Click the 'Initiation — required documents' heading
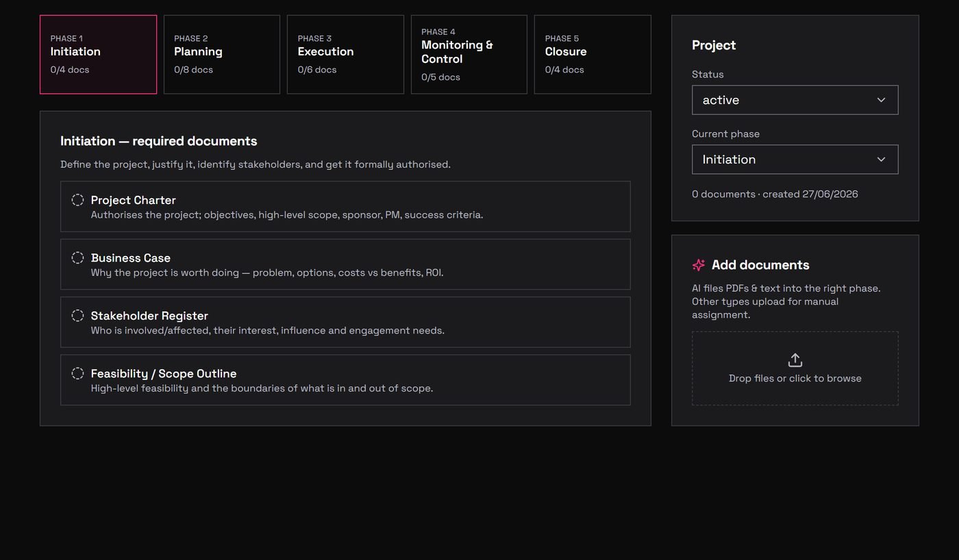This screenshot has width=959, height=560. pos(159,141)
